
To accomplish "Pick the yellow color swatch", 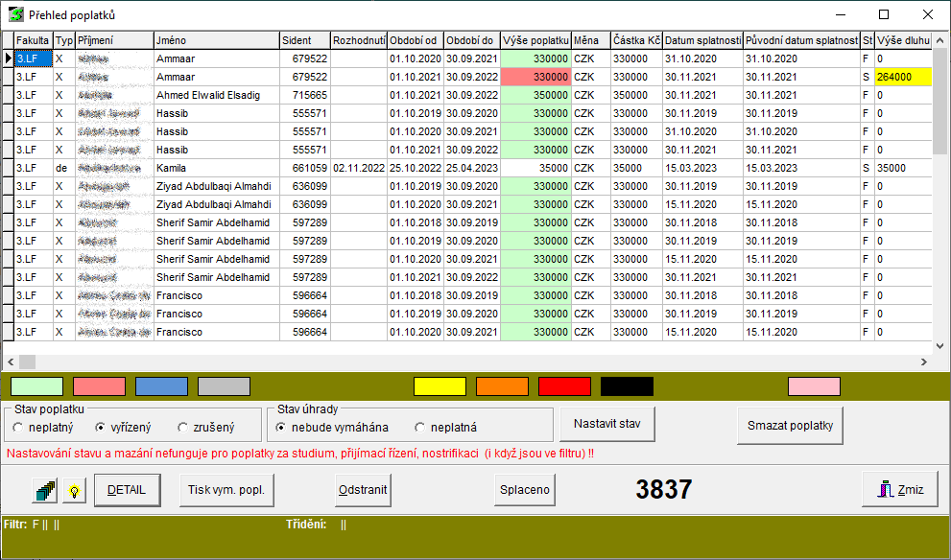I will (x=440, y=386).
